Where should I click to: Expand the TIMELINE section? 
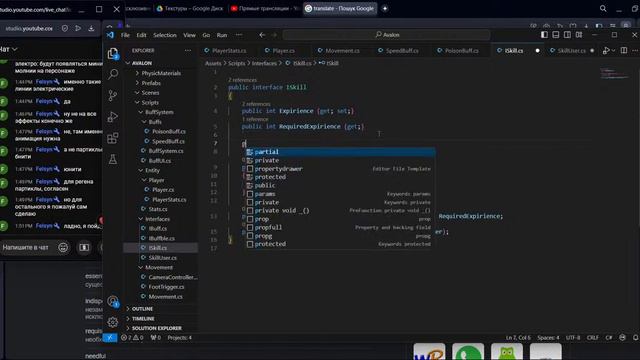[x=143, y=318]
